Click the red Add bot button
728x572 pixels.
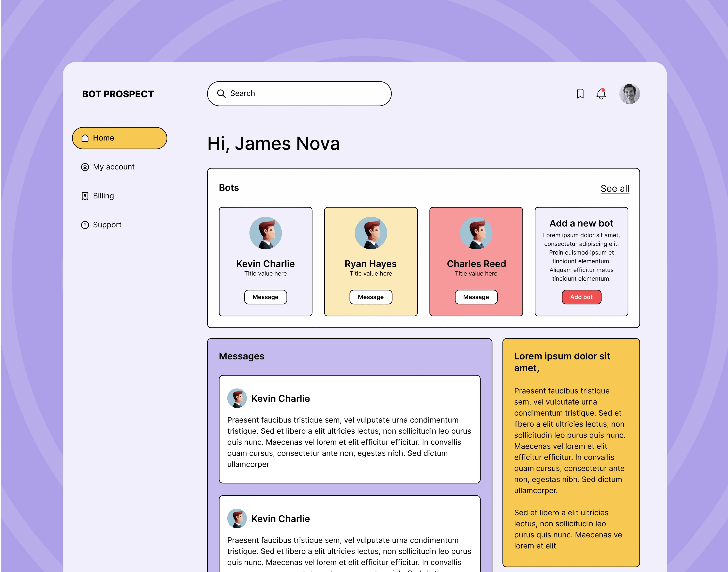point(581,297)
